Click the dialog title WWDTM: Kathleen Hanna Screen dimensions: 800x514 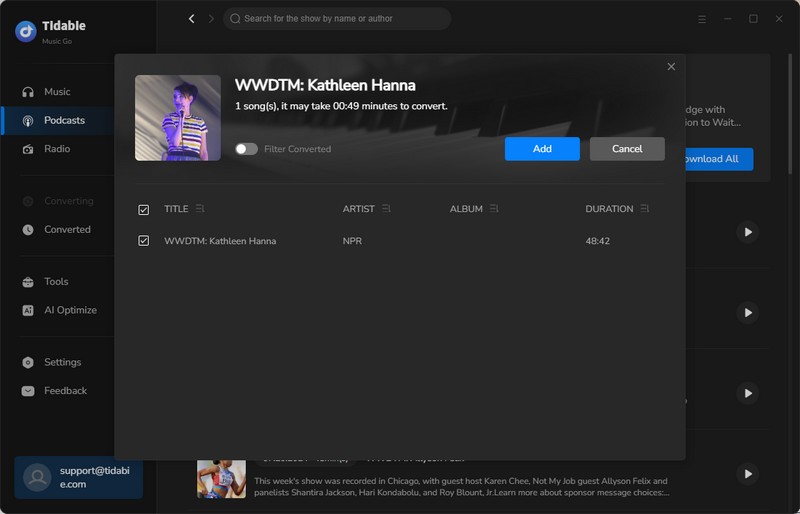325,85
